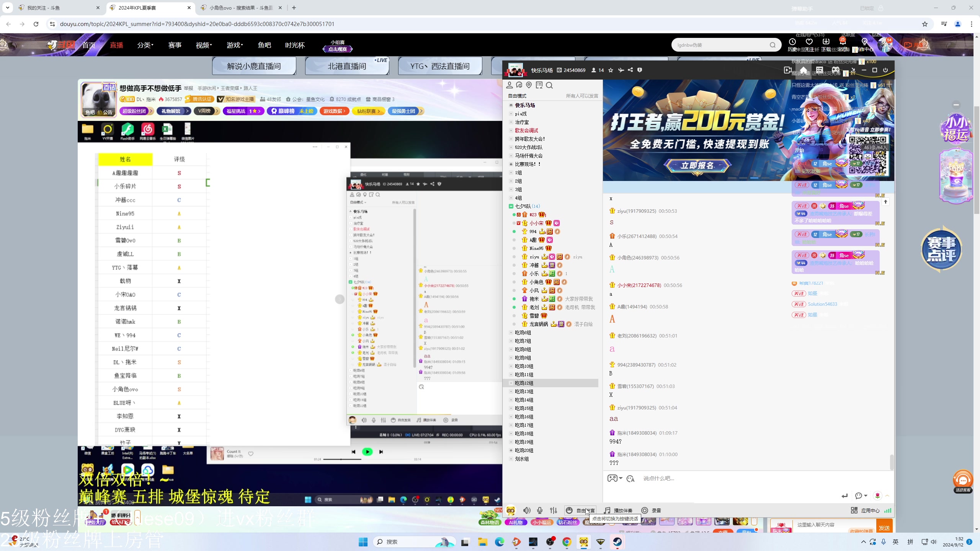Click the location pin icon above channel tree
Viewport: 980px width, 551px height.
(x=529, y=85)
